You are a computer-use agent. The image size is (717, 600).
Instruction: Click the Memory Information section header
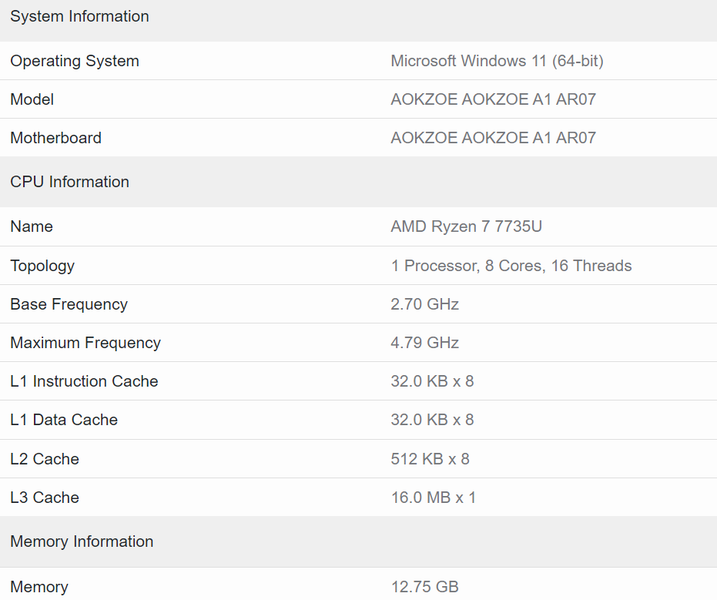(x=82, y=542)
